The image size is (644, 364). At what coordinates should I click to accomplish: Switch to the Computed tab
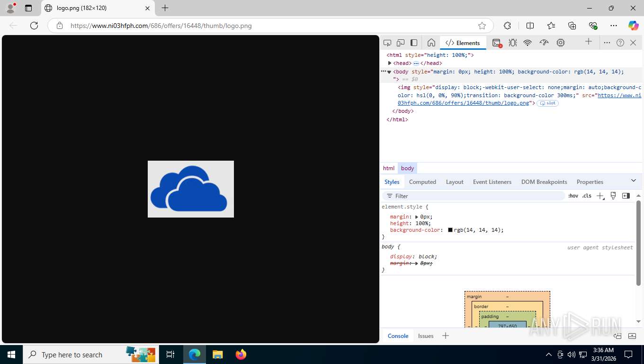coord(422,182)
